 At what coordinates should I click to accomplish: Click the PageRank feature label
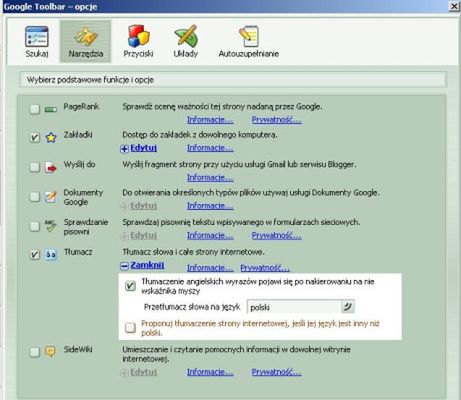[81, 107]
